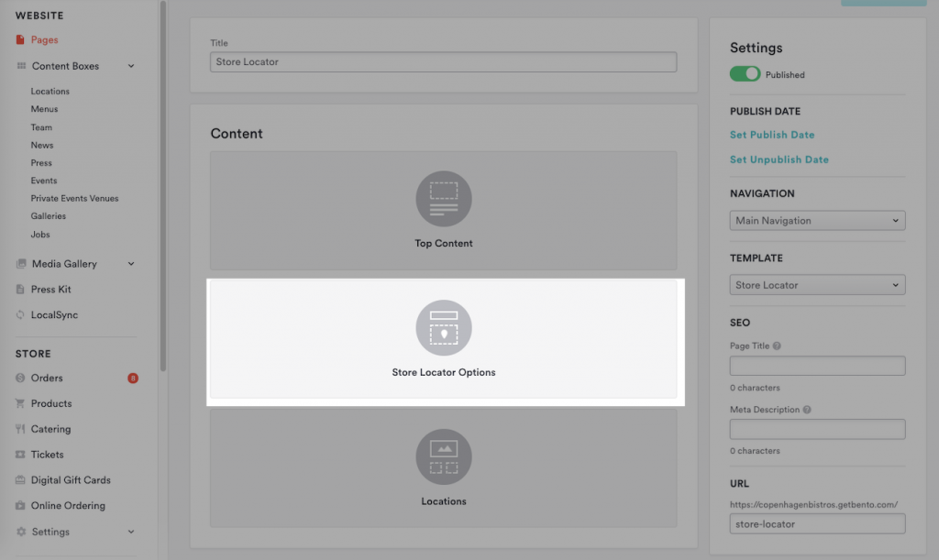The height and width of the screenshot is (560, 939).
Task: Open Products in Store section
Action: 51,403
